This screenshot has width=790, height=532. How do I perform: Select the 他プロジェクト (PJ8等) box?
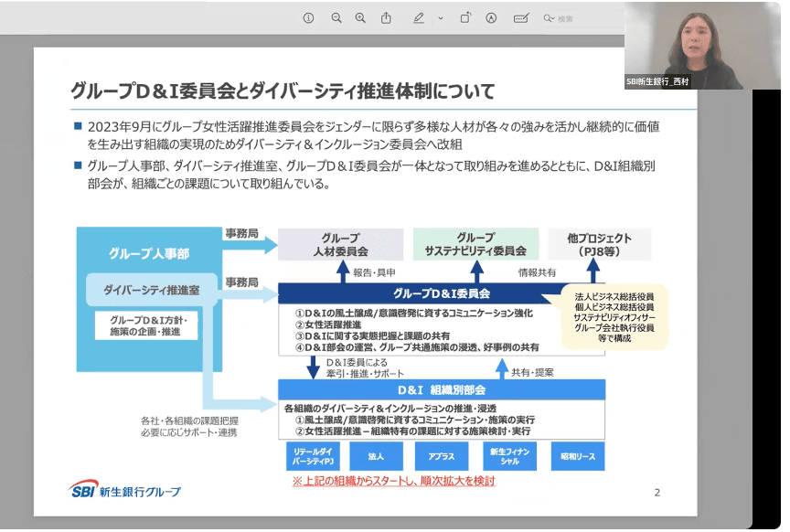point(599,244)
